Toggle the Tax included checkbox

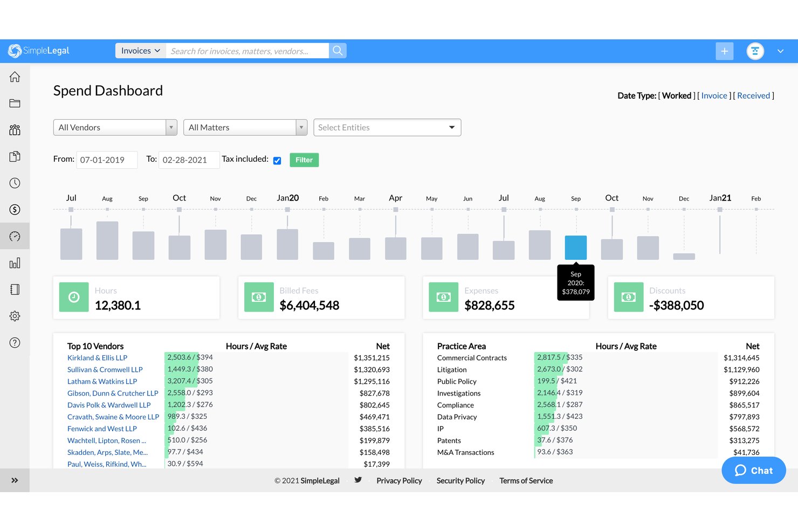pyautogui.click(x=277, y=161)
